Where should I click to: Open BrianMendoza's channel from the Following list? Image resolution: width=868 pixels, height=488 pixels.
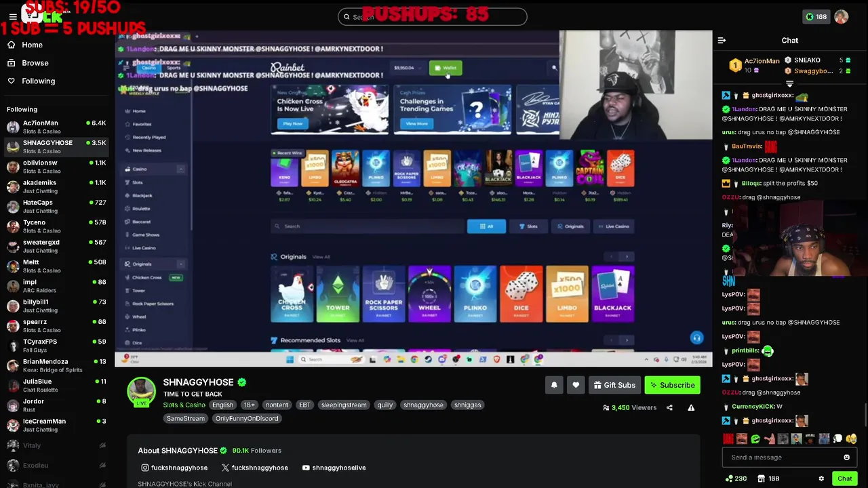[x=56, y=365]
